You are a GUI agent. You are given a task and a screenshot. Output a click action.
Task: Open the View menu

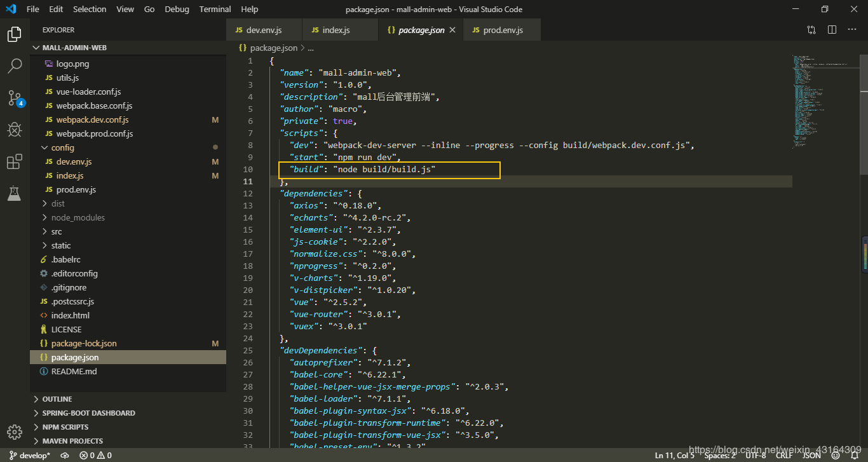tap(125, 9)
